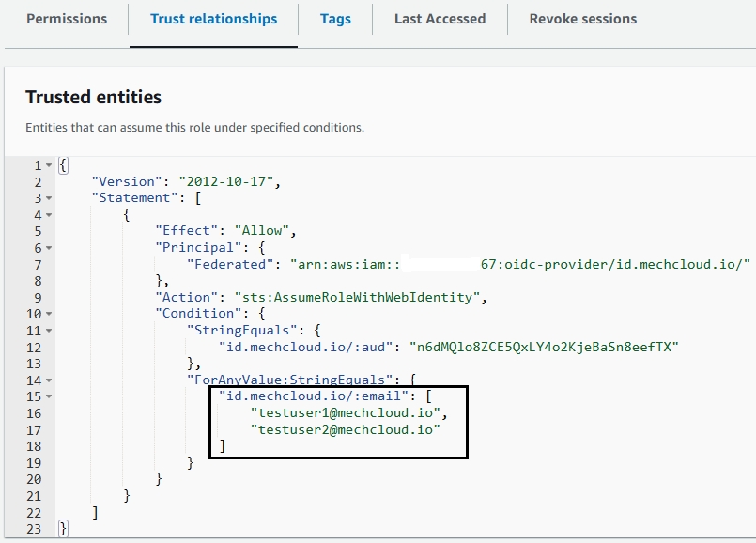Viewport: 756px width, 543px height.
Task: Collapse the Statement array fold arrow
Action: 48,199
